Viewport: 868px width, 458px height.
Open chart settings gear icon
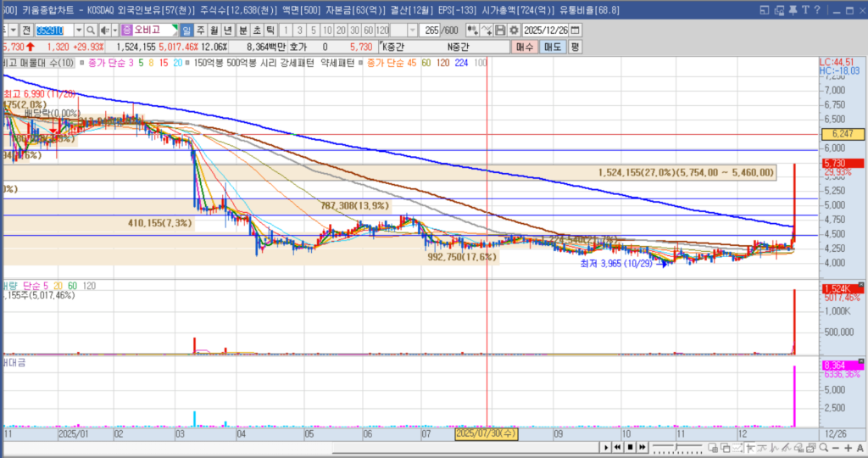514,30
